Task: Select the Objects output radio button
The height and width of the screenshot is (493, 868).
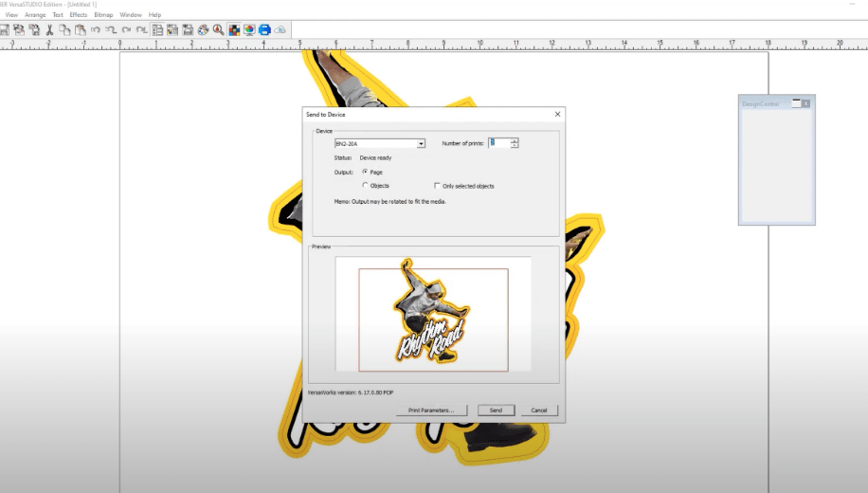Action: [x=366, y=186]
